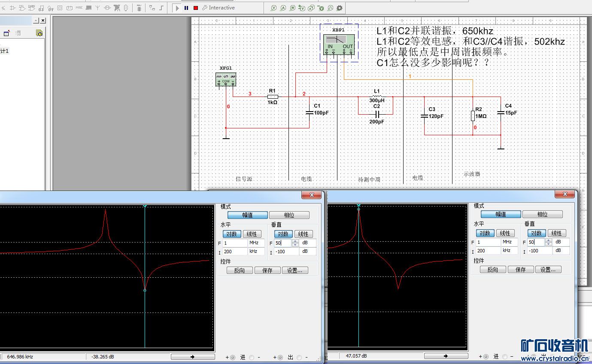
Task: Select the input minus radio button, left plotter
Action: [x=252, y=357]
